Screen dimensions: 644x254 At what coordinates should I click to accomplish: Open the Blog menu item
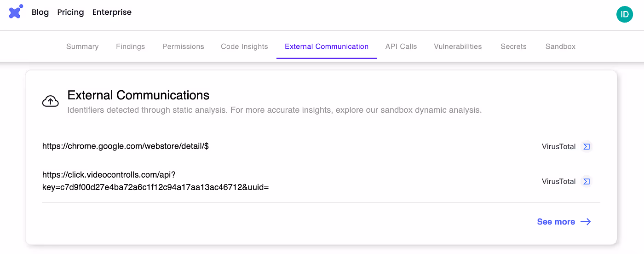click(x=40, y=12)
